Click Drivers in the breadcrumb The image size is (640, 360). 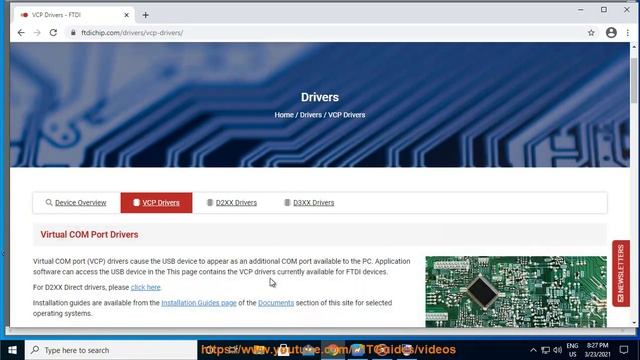click(311, 115)
